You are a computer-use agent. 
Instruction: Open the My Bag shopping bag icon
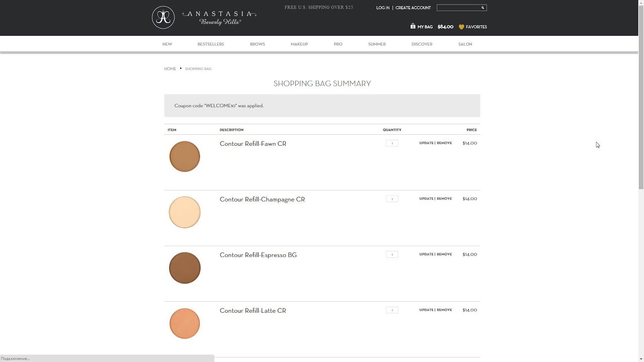click(413, 27)
